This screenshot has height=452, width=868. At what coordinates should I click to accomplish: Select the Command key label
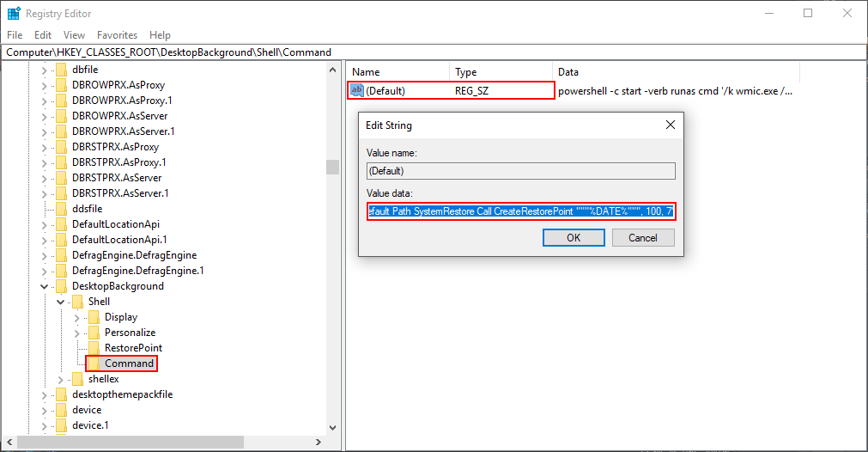(x=130, y=363)
